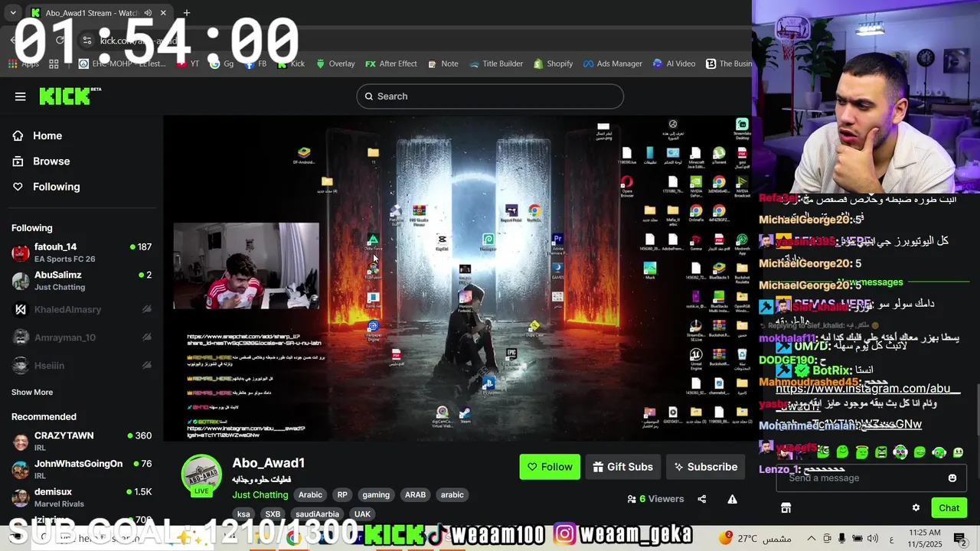Screen dimensions: 980x551
Task: Click the Follow button
Action: click(x=550, y=467)
